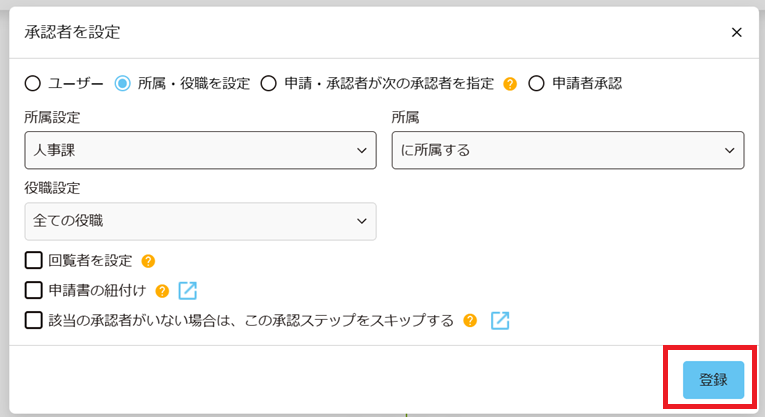This screenshot has height=417, width=765.
Task: Select the 申請者承認 radio button
Action: pyautogui.click(x=535, y=84)
